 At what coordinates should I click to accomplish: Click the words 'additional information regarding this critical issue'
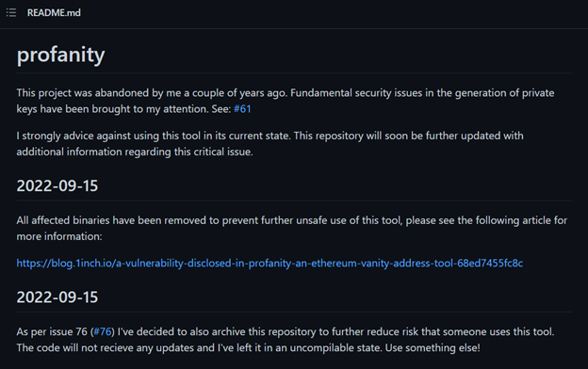[x=135, y=152]
